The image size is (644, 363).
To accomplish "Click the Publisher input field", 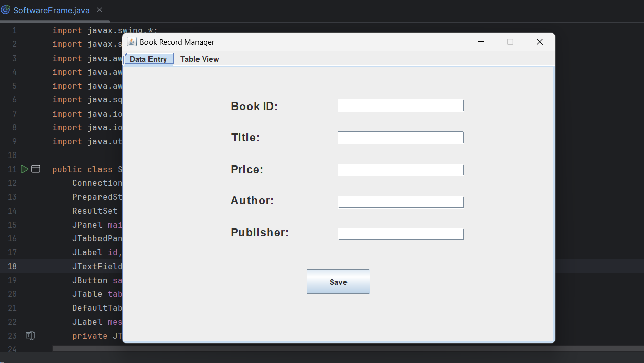I will [x=401, y=234].
